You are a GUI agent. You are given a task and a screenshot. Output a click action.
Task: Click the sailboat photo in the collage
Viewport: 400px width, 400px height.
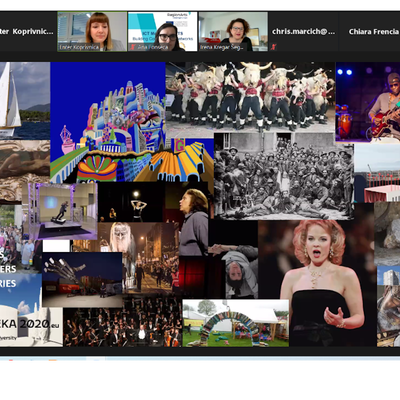[x=25, y=101]
